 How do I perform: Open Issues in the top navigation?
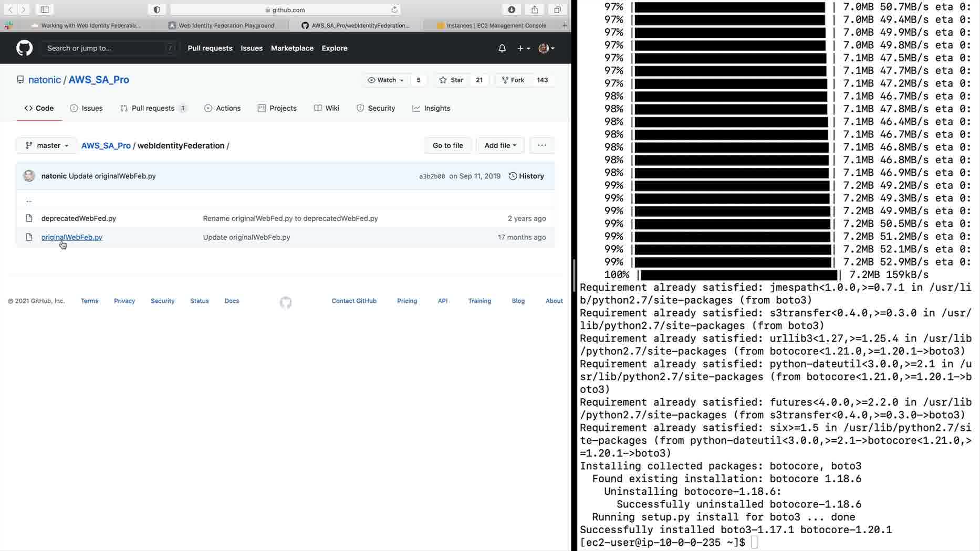pyautogui.click(x=252, y=48)
